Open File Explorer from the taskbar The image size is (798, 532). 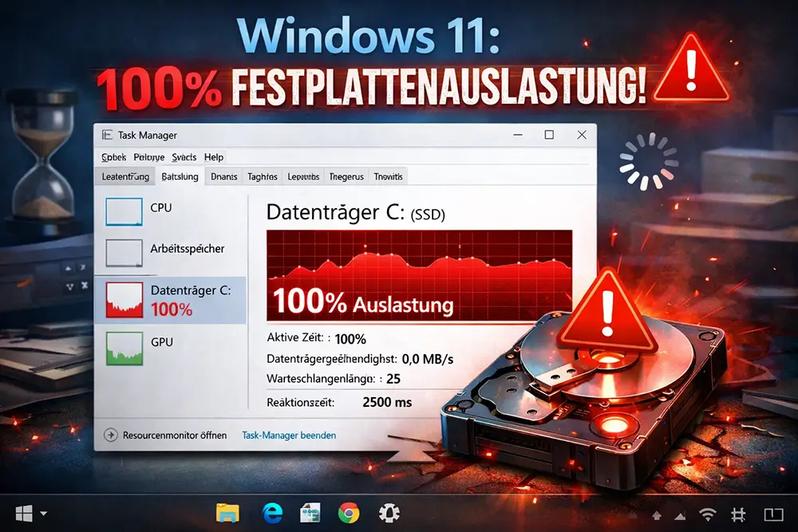[x=228, y=513]
